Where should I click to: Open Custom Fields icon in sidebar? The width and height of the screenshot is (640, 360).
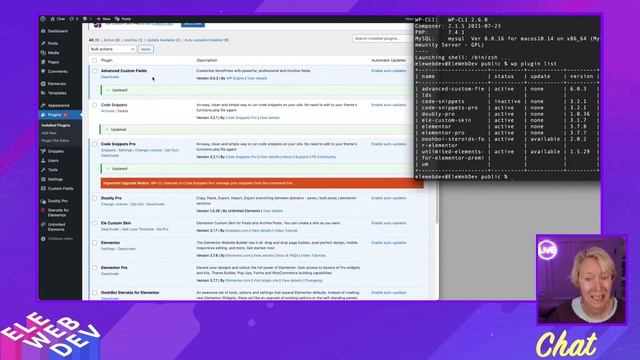click(x=43, y=189)
